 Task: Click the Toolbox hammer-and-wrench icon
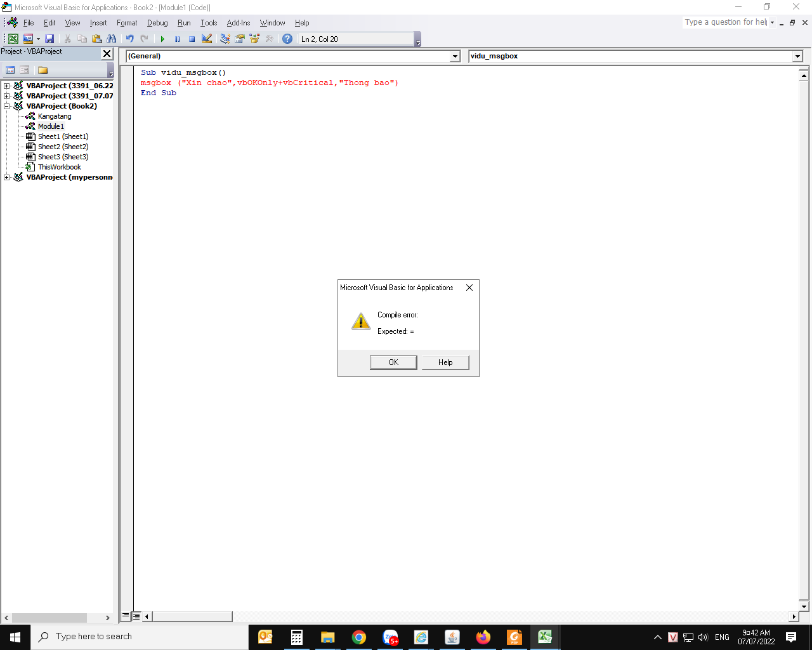270,39
